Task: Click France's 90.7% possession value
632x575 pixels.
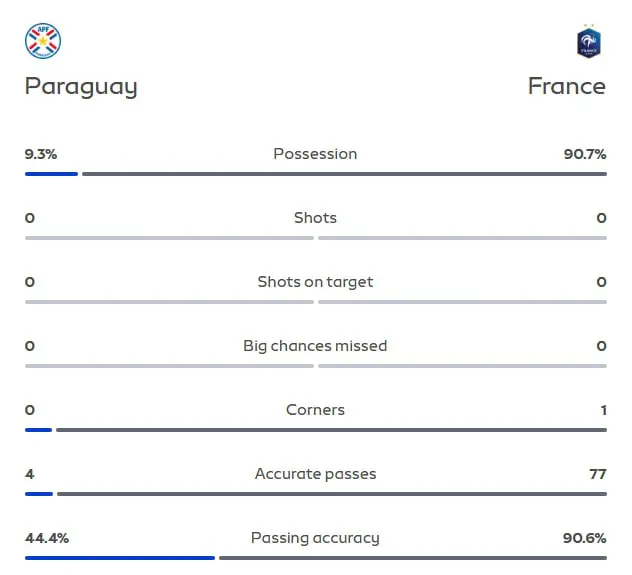Action: click(x=585, y=154)
